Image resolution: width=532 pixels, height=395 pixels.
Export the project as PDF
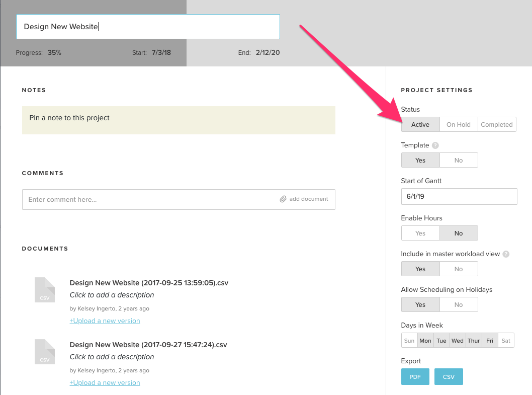[415, 377]
